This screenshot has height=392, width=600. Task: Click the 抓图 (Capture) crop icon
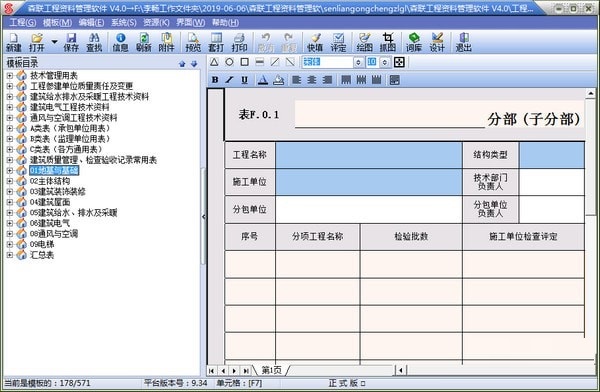point(388,42)
